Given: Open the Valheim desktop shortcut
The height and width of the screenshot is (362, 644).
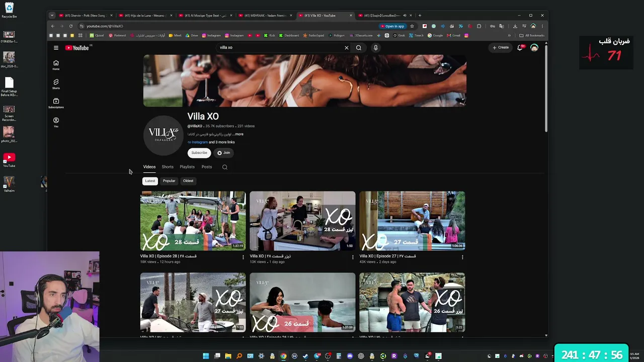Looking at the screenshot, I should pyautogui.click(x=9, y=185).
